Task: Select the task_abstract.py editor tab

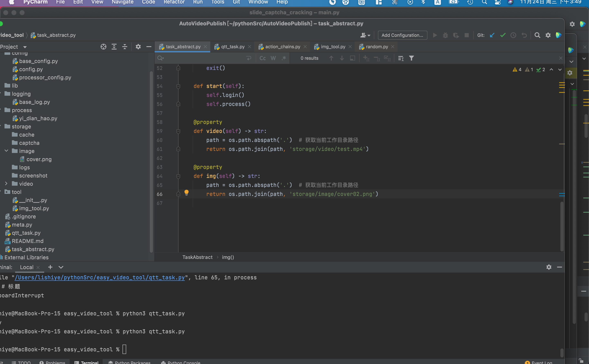Action: pyautogui.click(x=183, y=46)
